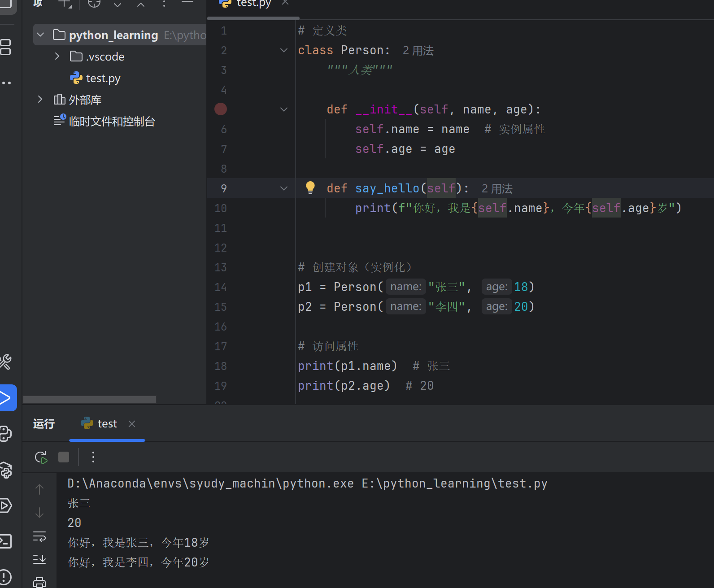
Task: Click the Person class name on line 2
Action: [x=362, y=50]
